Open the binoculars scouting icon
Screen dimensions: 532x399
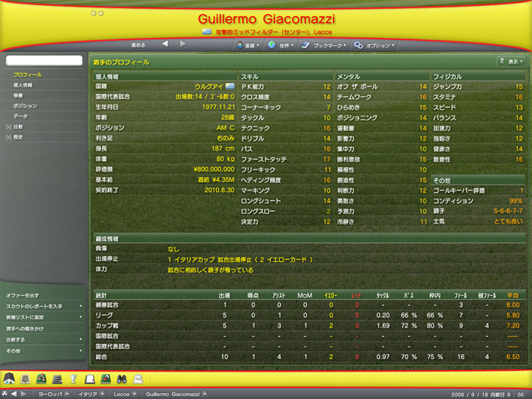point(122,379)
